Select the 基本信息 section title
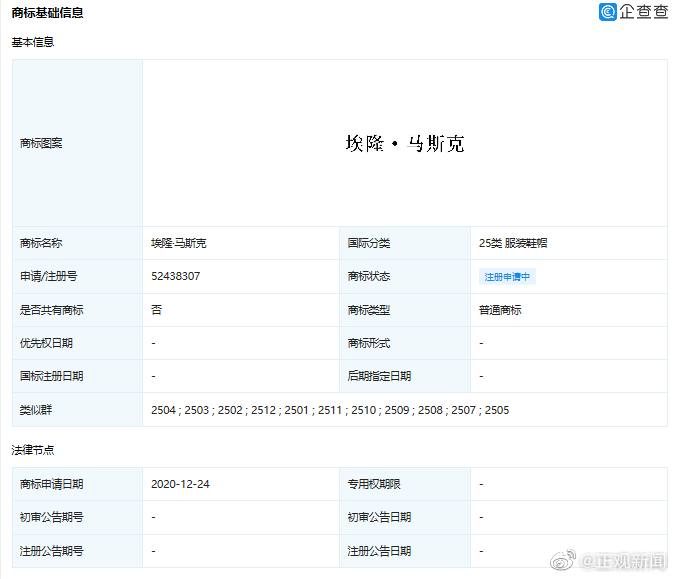 coord(33,42)
